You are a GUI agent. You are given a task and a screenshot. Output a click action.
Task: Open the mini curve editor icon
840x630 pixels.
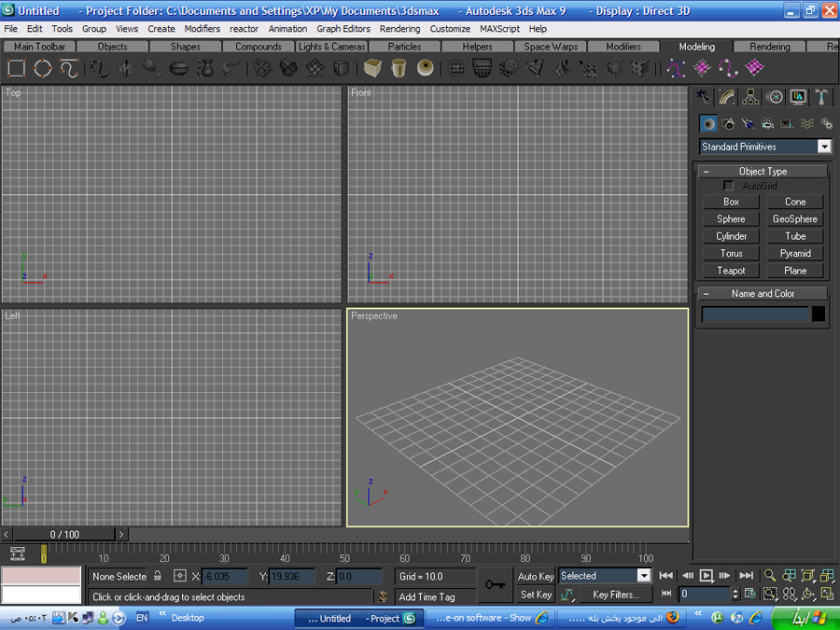tap(17, 553)
